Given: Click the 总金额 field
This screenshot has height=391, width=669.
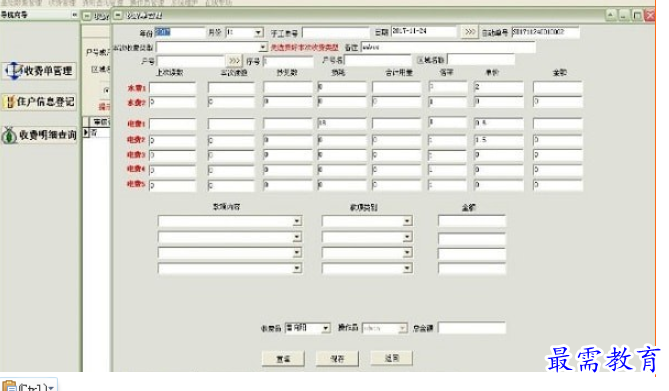Looking at the screenshot, I should pyautogui.click(x=472, y=328).
